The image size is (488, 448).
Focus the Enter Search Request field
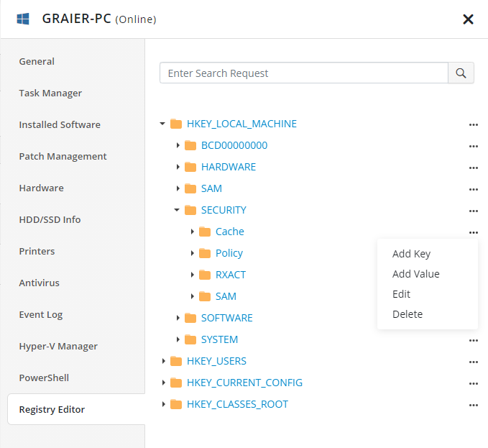tap(303, 73)
